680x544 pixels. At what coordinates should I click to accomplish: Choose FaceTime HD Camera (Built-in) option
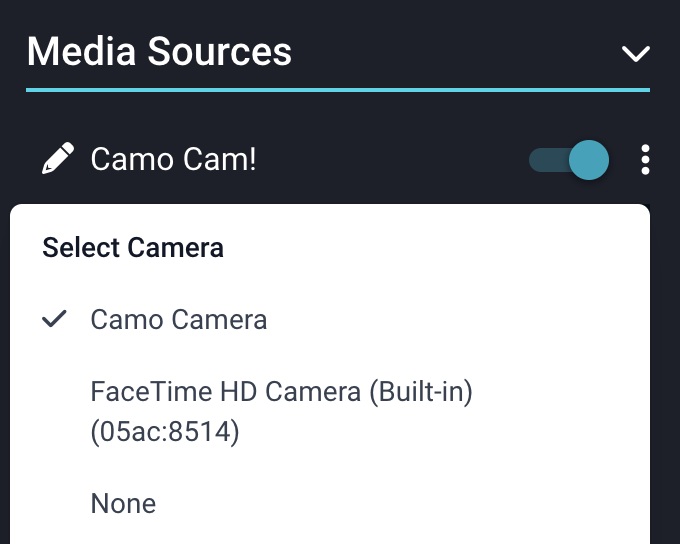pyautogui.click(x=281, y=391)
